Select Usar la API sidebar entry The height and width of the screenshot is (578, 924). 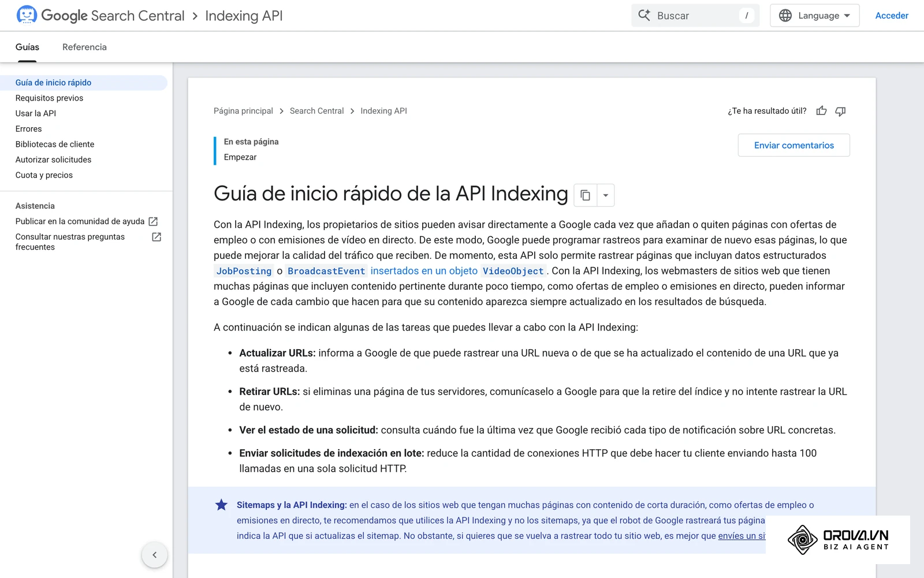pos(36,113)
